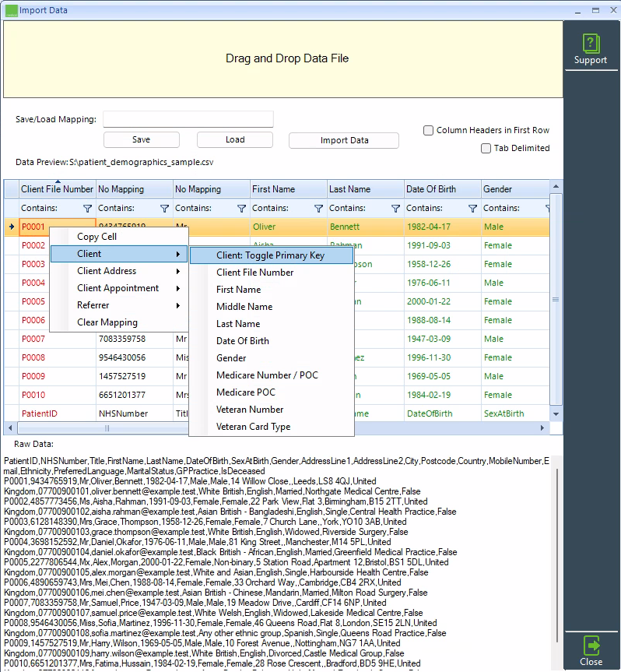This screenshot has height=672, width=621.
Task: Select cell P0010 in grid
Action: tap(58, 395)
